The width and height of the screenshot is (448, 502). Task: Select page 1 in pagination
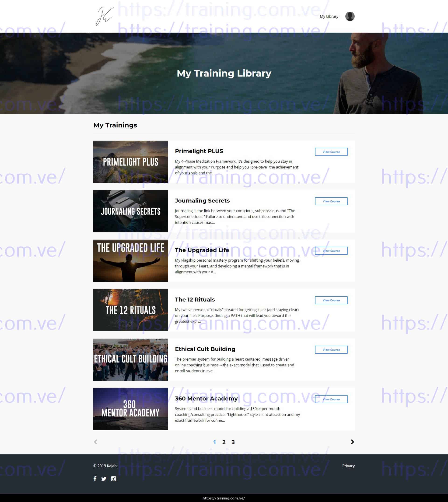214,442
